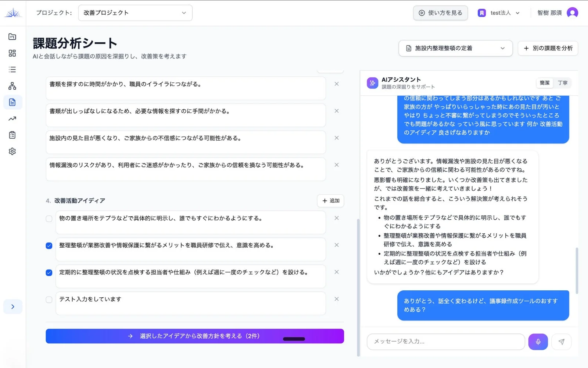Open the trend analysis icon in sidebar
This screenshot has width=588, height=368.
[x=12, y=118]
